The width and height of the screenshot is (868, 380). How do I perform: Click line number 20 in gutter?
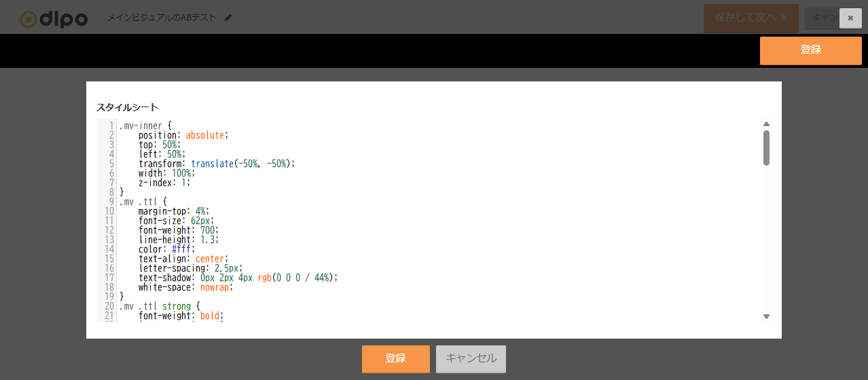(109, 306)
